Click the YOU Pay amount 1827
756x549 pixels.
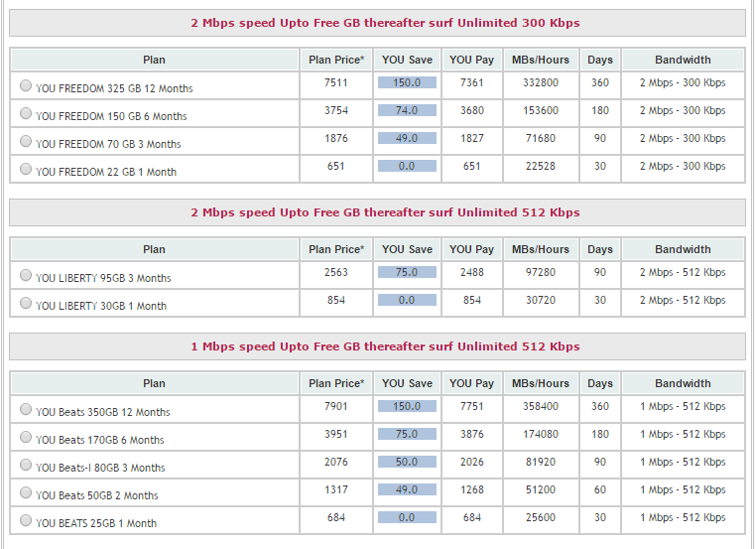471,138
